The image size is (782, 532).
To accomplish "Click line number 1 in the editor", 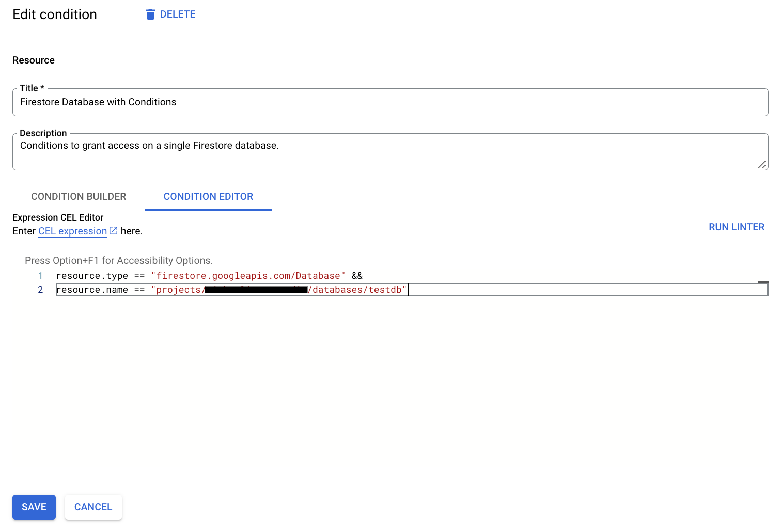I will 40,276.
